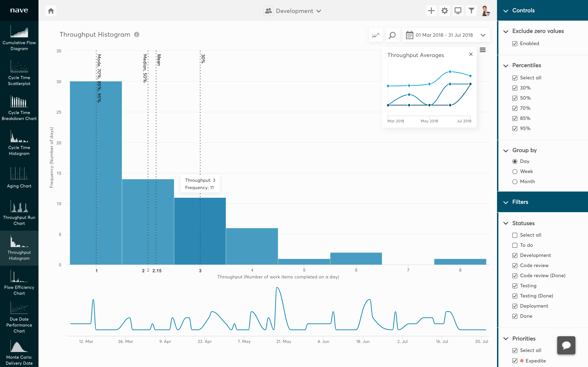Click the zoom magnifier icon above the histogram
The image size is (588, 367).
[x=392, y=35]
